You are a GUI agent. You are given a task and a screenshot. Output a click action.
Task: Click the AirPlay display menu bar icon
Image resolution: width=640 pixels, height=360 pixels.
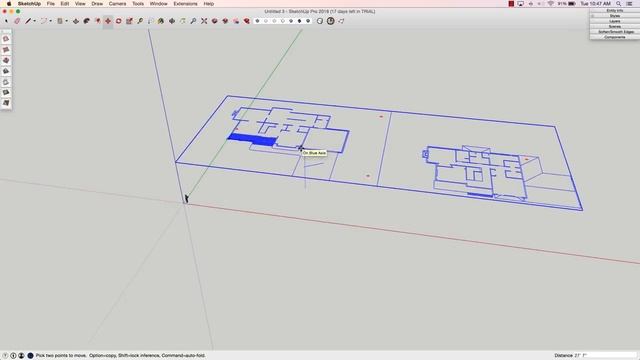[520, 4]
